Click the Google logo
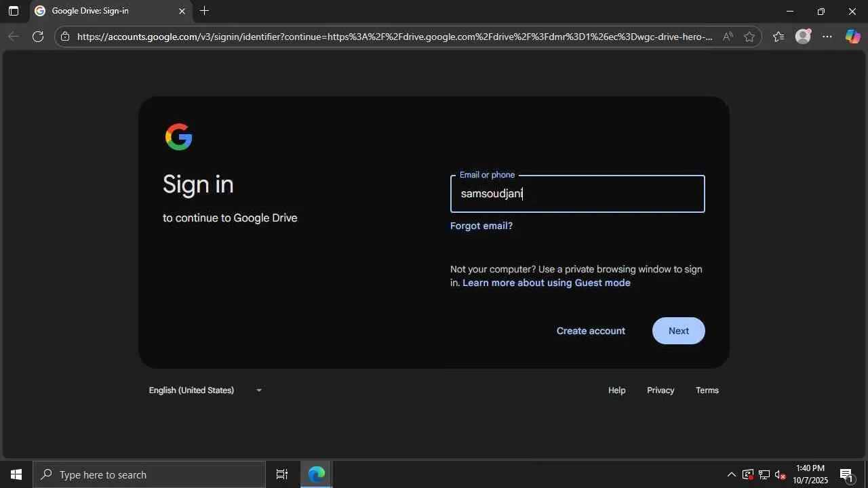 (179, 137)
